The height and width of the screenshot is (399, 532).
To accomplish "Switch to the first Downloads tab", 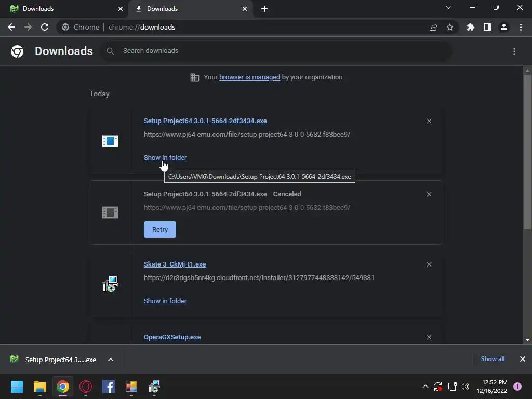I will click(64, 9).
